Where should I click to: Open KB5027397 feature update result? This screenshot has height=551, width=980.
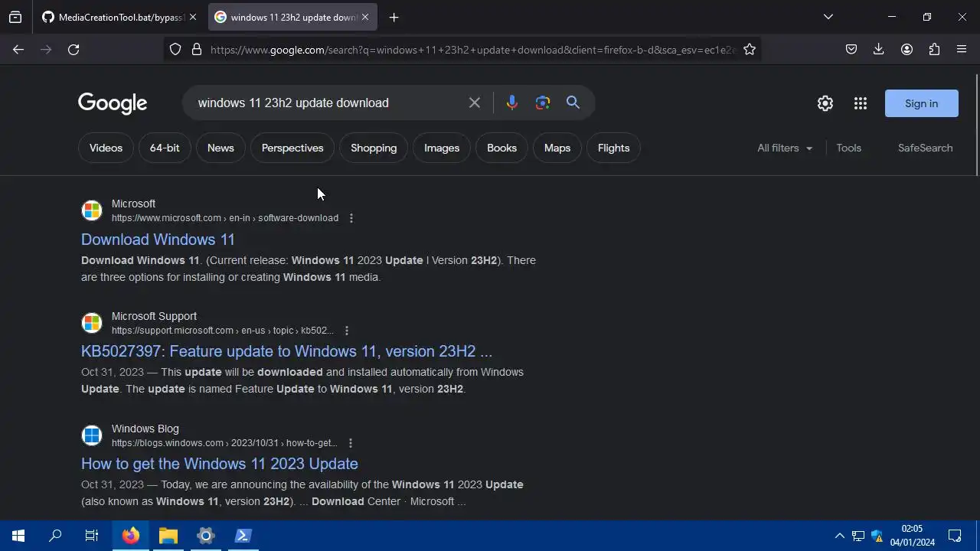(286, 351)
